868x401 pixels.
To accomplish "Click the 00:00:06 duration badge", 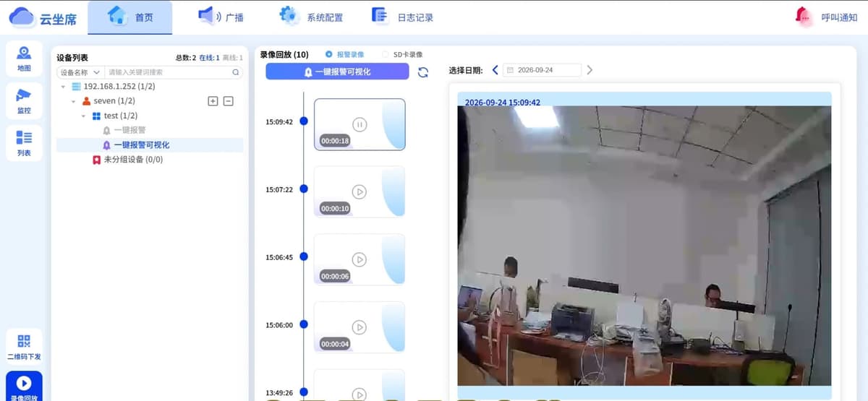I will pyautogui.click(x=335, y=276).
